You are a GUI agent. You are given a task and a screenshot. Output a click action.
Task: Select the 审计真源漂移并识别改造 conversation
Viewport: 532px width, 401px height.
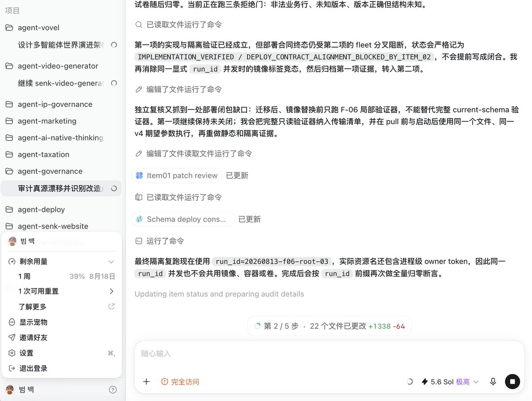[x=61, y=188]
